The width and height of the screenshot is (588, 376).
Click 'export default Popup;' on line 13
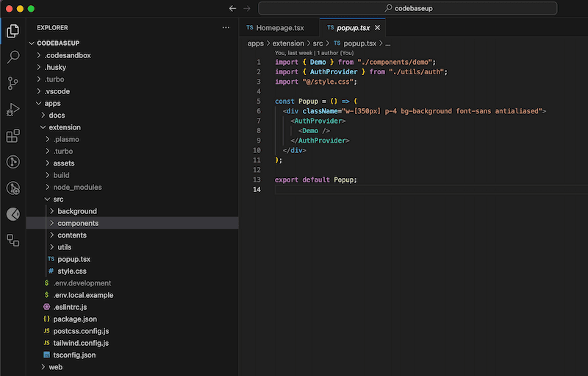316,180
